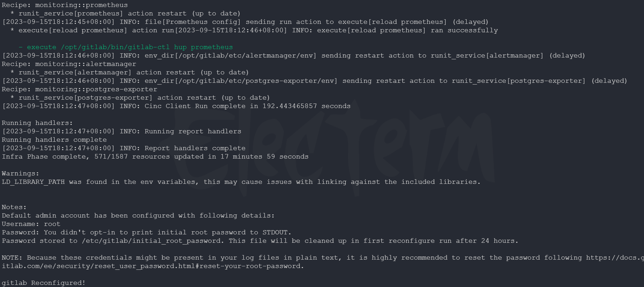This screenshot has width=644, height=287.
Task: Click the "Running handlers:" line
Action: [37, 123]
